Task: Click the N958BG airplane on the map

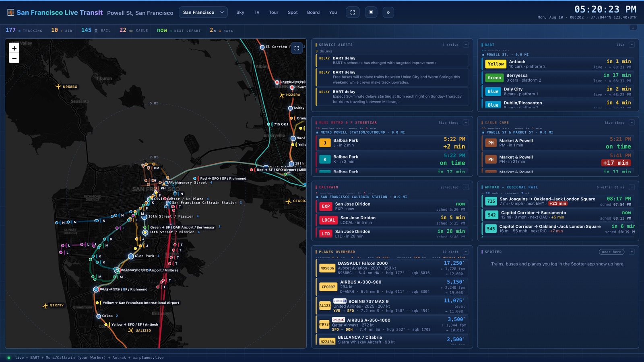Action: pyautogui.click(x=58, y=86)
